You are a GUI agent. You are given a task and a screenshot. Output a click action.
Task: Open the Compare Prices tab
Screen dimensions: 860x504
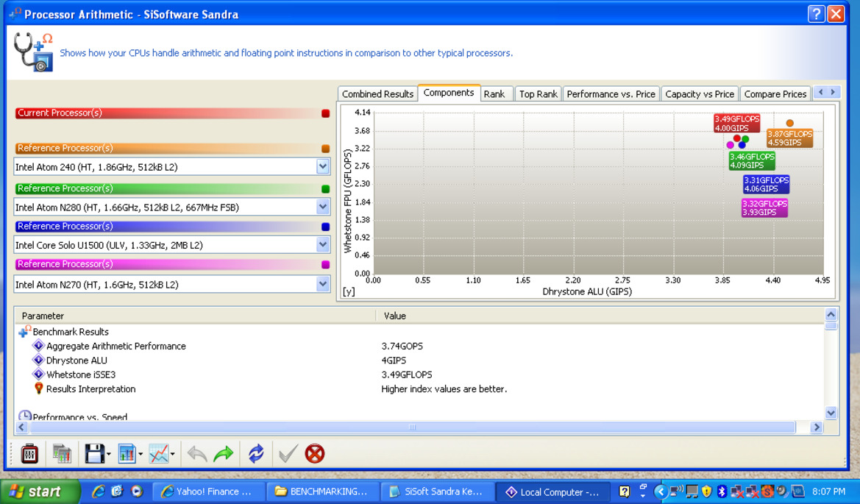tap(775, 93)
